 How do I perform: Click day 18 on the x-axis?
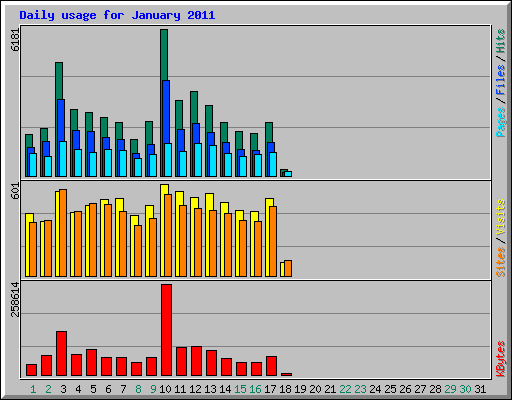285,389
